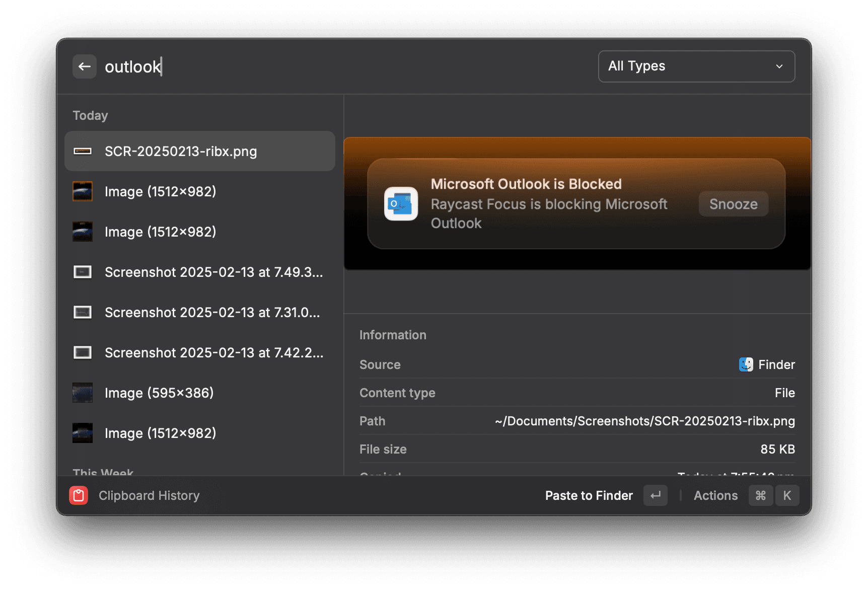Click the Clipboard History clipboard icon
This screenshot has height=590, width=868.
(79, 495)
